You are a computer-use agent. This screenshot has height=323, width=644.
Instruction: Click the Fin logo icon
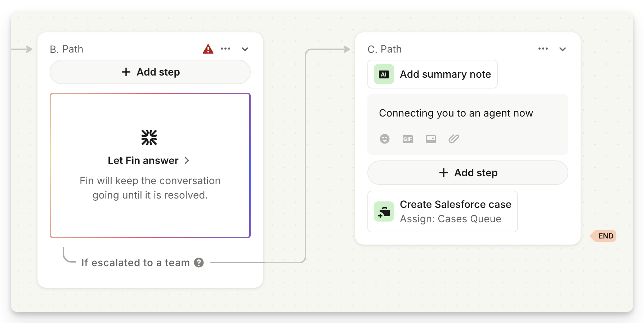click(x=149, y=137)
